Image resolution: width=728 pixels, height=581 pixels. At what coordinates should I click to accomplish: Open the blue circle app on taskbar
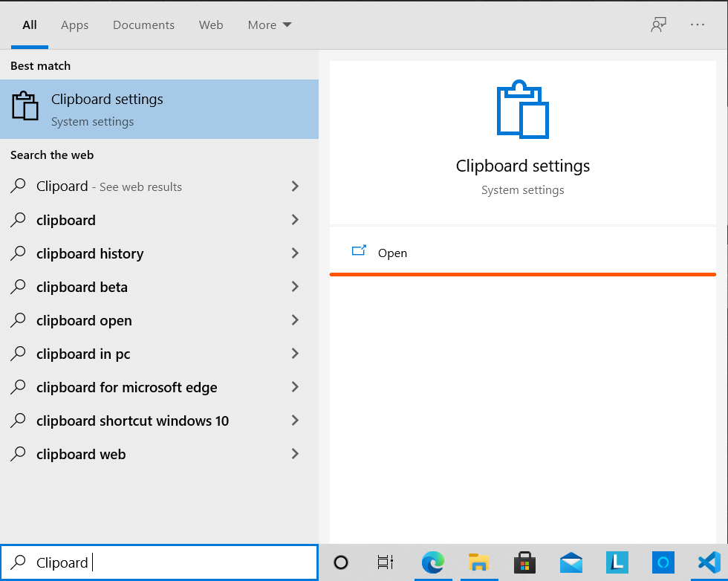[x=663, y=562]
